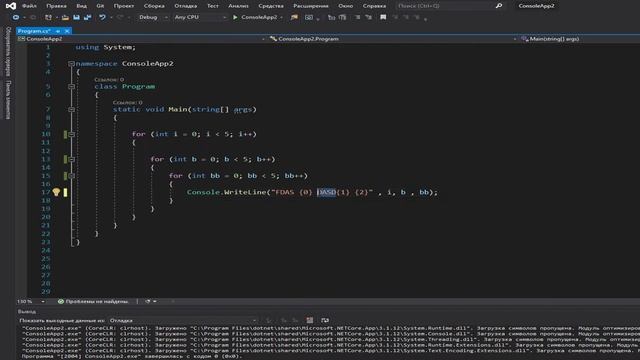
Task: Open the Main(string[] args) member dropdown
Action: point(580,39)
